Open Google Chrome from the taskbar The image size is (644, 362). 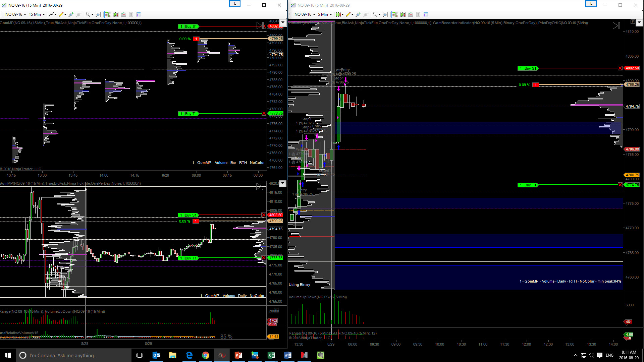tap(206, 355)
